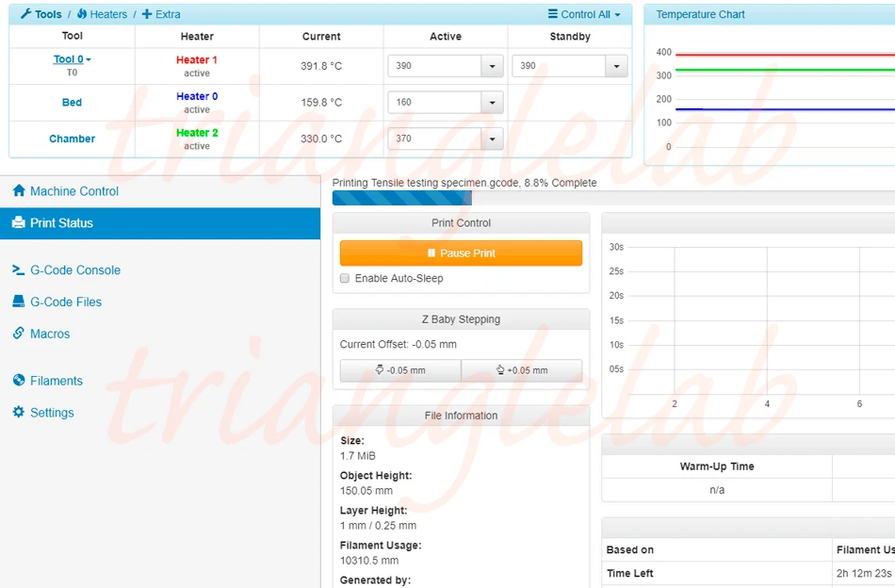Go to G-Code Files
This screenshot has width=895, height=588.
(x=66, y=302)
